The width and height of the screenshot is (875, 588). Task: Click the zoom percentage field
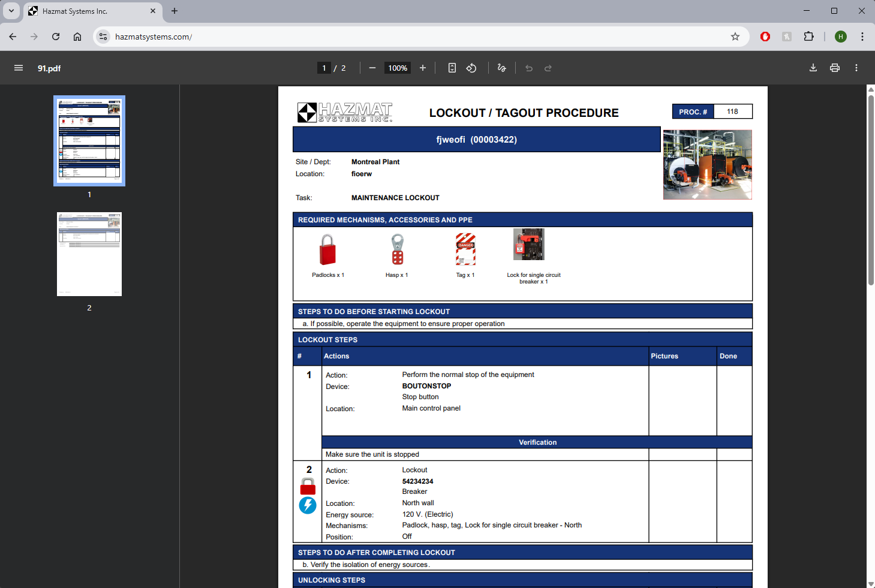[398, 68]
